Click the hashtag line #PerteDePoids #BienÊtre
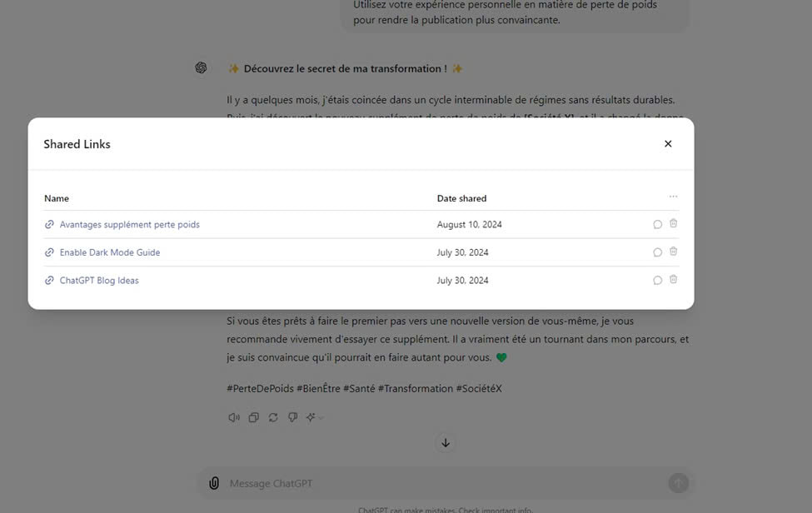This screenshot has width=812, height=513. tap(364, 389)
